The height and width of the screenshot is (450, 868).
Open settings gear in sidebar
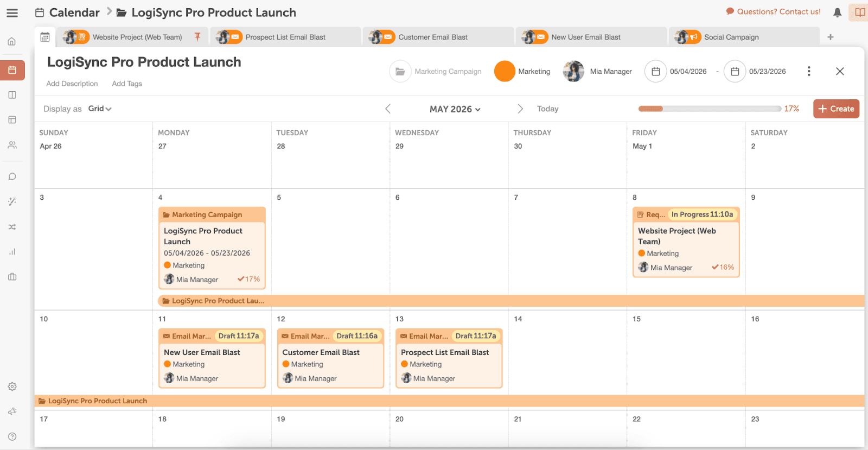point(12,386)
